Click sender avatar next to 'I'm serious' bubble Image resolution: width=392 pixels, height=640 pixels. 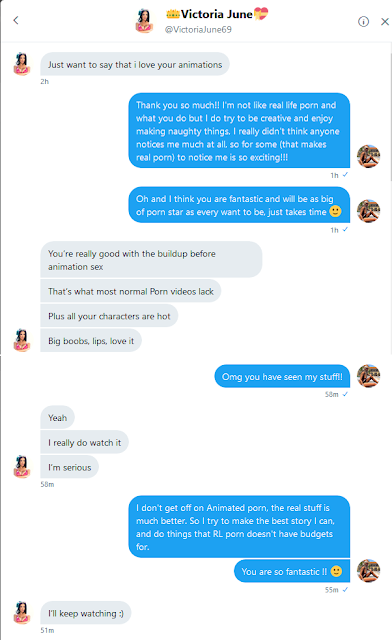pyautogui.click(x=22, y=467)
